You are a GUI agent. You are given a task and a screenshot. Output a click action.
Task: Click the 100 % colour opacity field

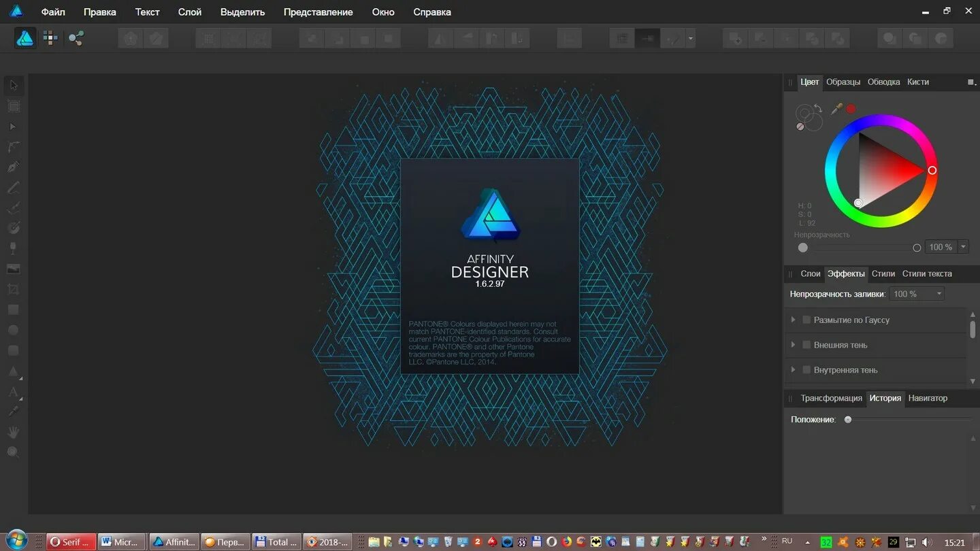pos(941,247)
